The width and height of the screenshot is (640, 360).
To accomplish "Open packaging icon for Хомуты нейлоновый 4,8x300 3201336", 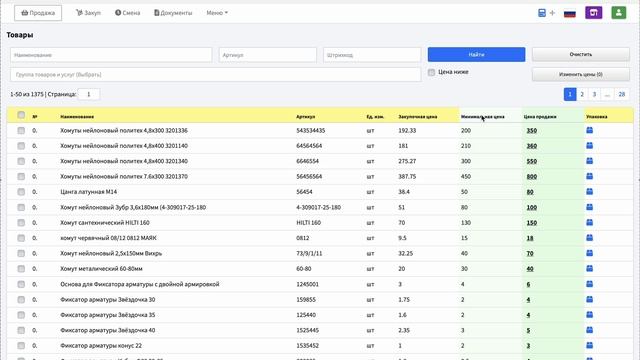I will pyautogui.click(x=589, y=130).
